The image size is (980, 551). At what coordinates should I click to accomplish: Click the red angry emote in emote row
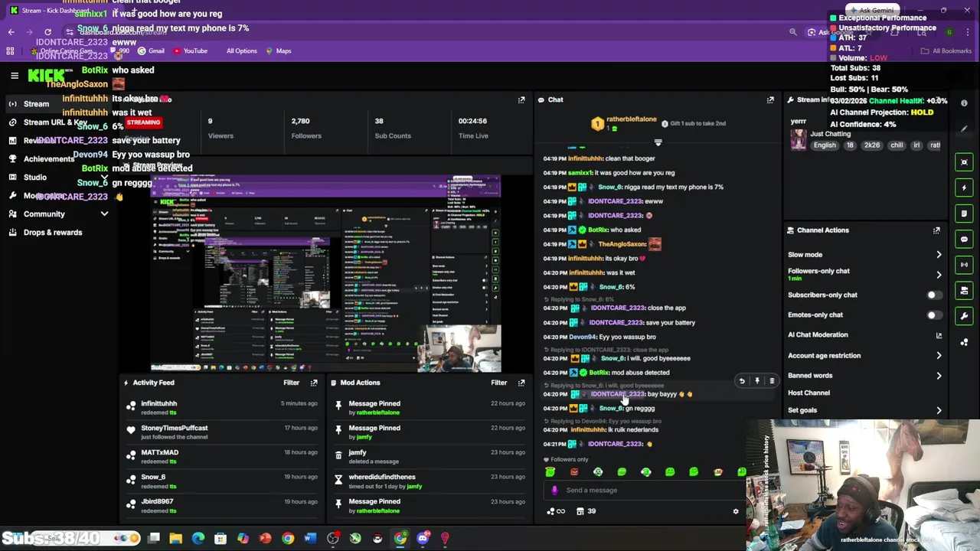click(x=574, y=472)
